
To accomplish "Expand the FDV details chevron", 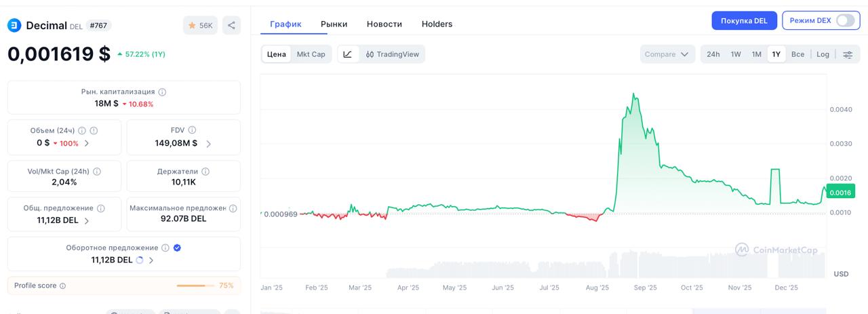I will tap(208, 144).
